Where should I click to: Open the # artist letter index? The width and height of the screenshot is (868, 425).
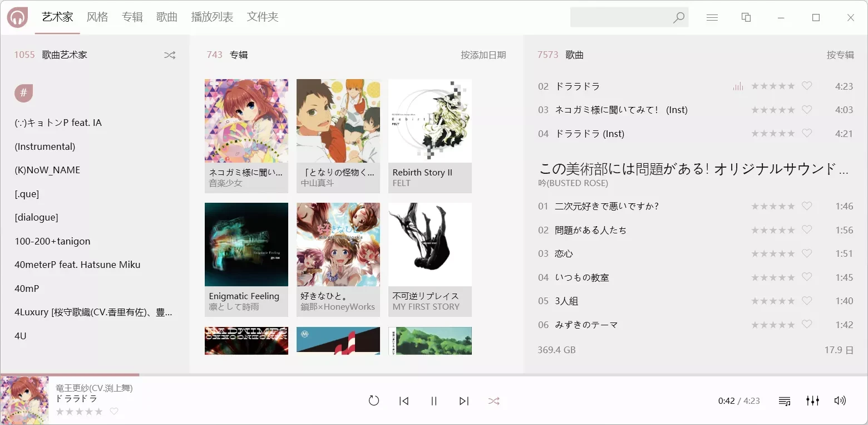click(x=23, y=93)
